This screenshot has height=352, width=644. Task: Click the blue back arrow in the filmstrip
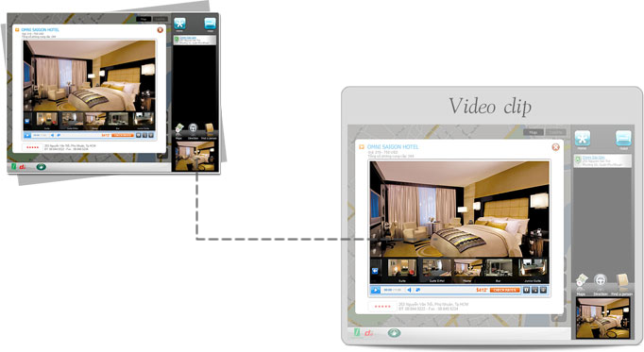point(376,271)
